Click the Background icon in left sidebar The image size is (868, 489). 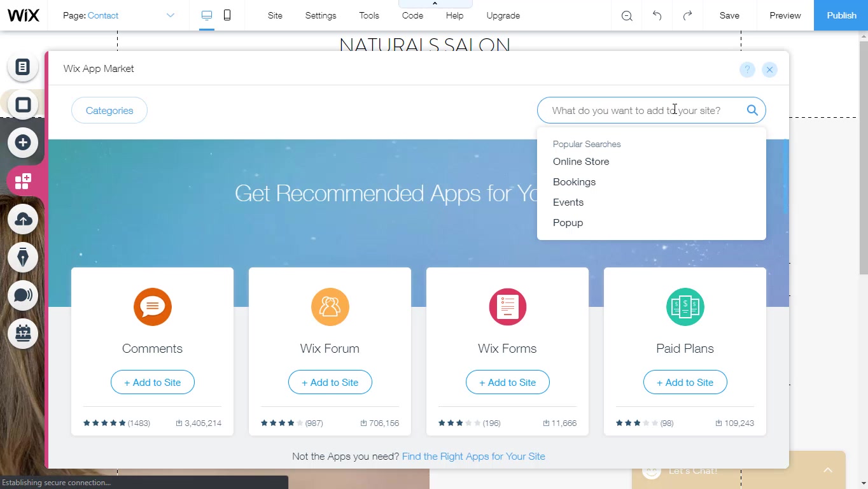(x=23, y=105)
